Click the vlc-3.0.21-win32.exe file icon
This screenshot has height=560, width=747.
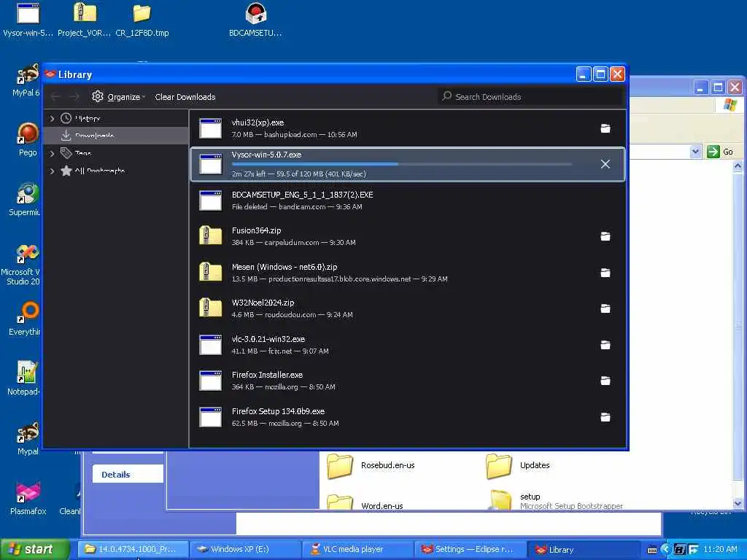(x=211, y=345)
